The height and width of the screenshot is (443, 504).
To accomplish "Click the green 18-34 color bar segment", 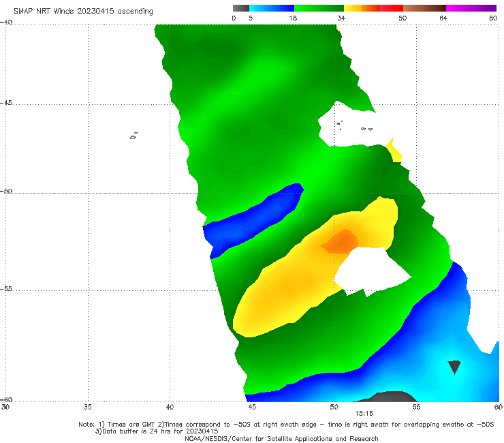I will [319, 8].
